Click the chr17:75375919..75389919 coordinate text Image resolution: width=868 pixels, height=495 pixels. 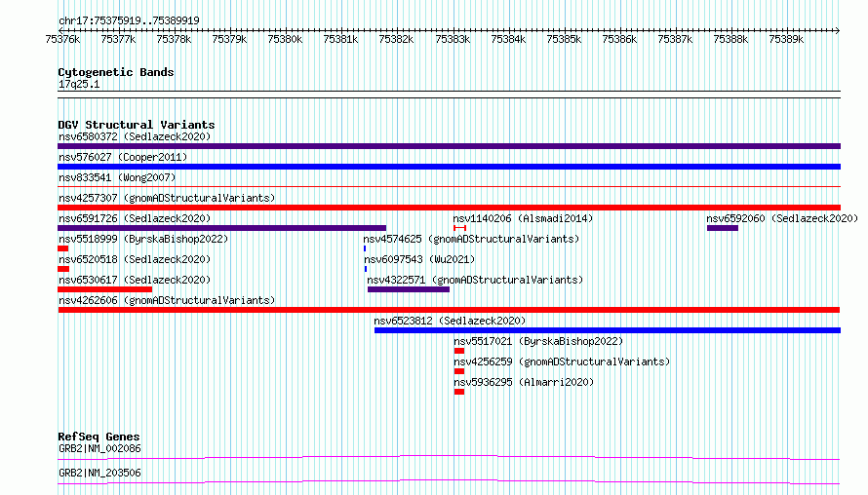click(129, 20)
